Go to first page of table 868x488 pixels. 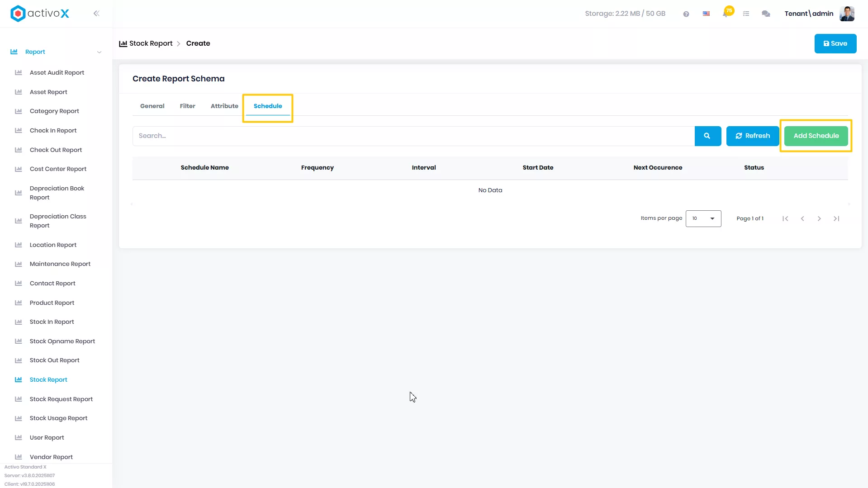(x=785, y=219)
